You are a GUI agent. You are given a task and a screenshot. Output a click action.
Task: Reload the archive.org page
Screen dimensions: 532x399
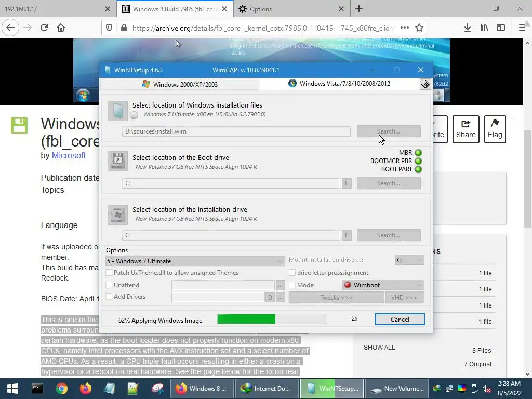(44, 28)
